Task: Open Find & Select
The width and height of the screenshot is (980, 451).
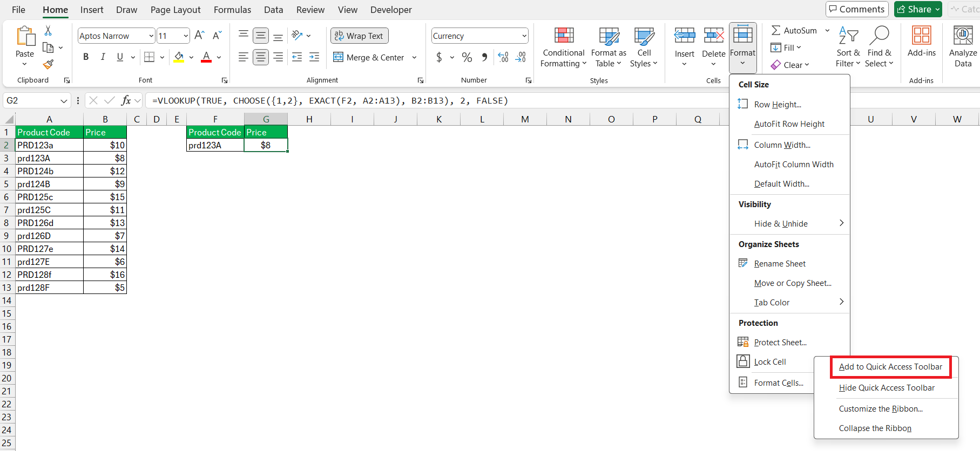Action: click(x=879, y=47)
